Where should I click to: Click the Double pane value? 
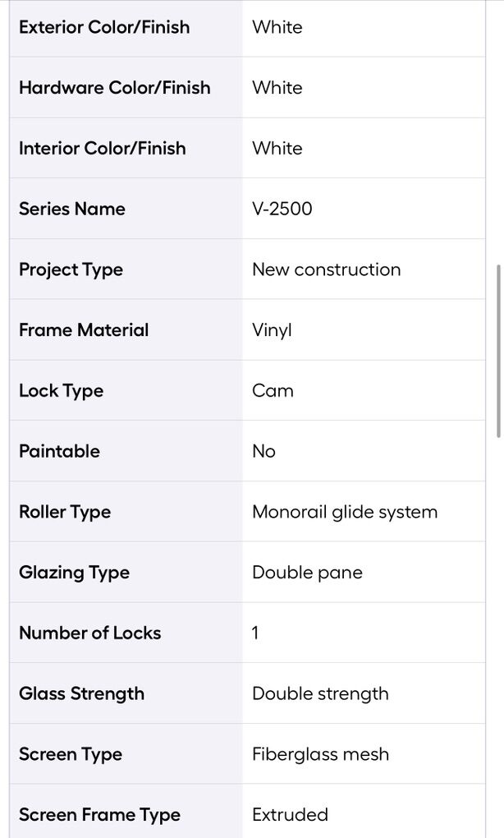[307, 573]
